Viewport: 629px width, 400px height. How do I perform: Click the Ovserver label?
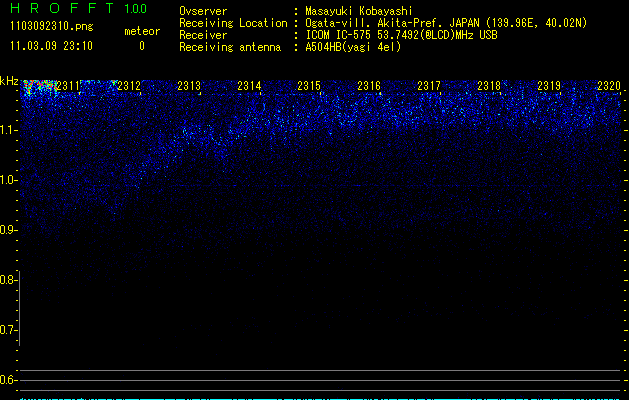click(203, 11)
